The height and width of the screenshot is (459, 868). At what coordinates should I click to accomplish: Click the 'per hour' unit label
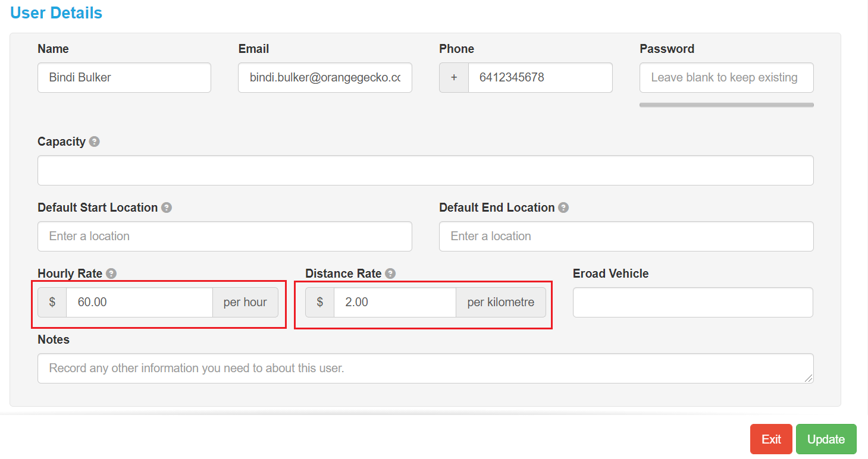245,302
